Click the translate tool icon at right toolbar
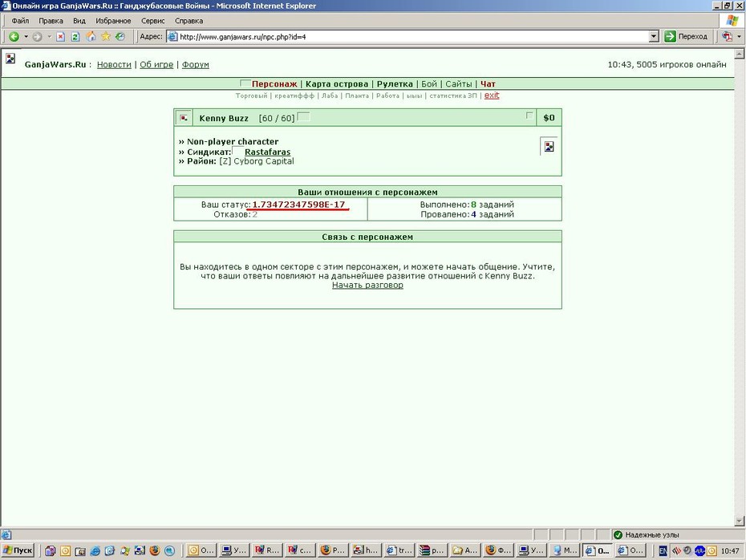The height and width of the screenshot is (560, 746). [727, 37]
